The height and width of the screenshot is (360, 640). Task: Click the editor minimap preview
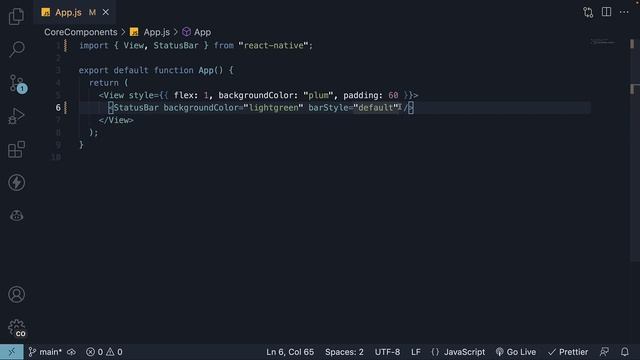click(x=602, y=42)
